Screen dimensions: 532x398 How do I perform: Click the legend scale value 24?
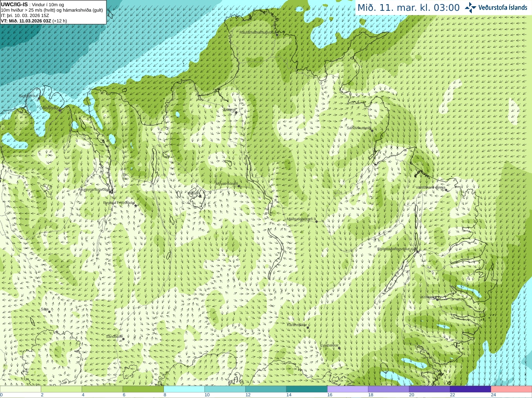pyautogui.click(x=494, y=395)
